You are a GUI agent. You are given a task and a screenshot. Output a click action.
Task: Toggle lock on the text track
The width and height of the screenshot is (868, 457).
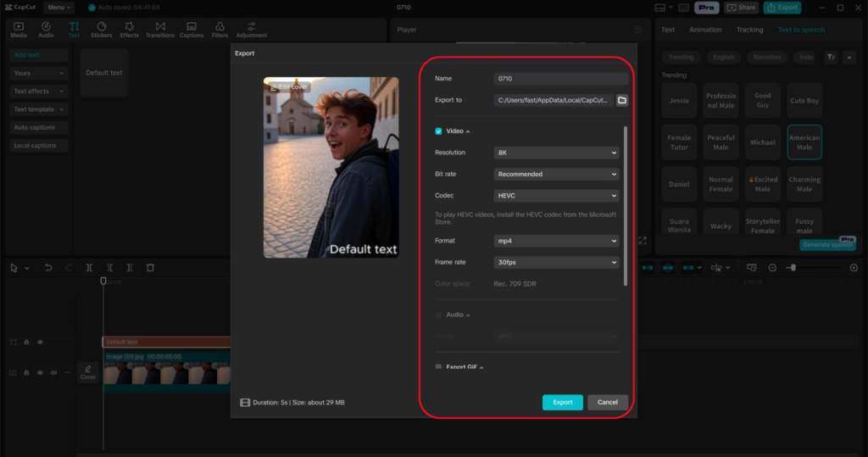(26, 342)
